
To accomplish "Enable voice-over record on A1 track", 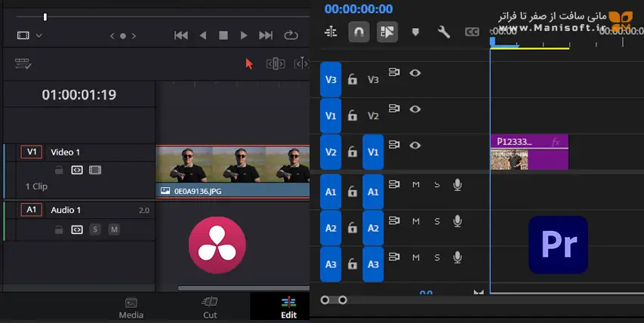I will point(458,185).
